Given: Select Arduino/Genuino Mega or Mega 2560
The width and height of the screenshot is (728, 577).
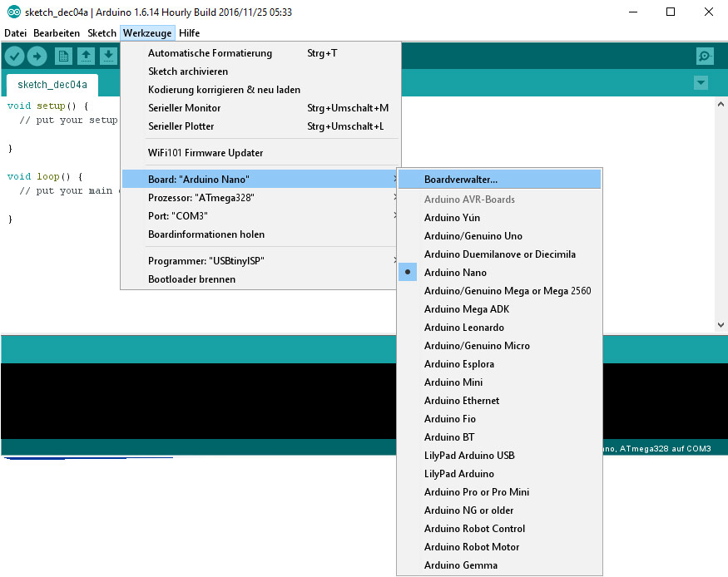Looking at the screenshot, I should pos(499,291).
